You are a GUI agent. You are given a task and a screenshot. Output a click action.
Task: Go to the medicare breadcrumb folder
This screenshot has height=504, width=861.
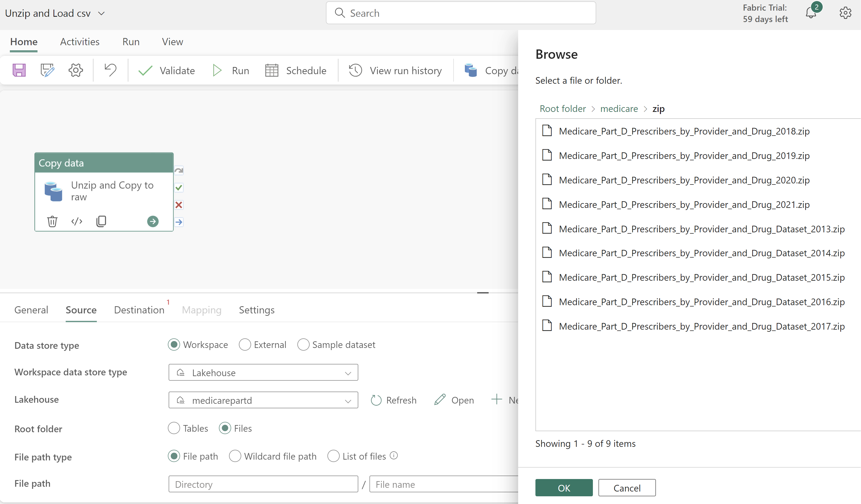619,109
